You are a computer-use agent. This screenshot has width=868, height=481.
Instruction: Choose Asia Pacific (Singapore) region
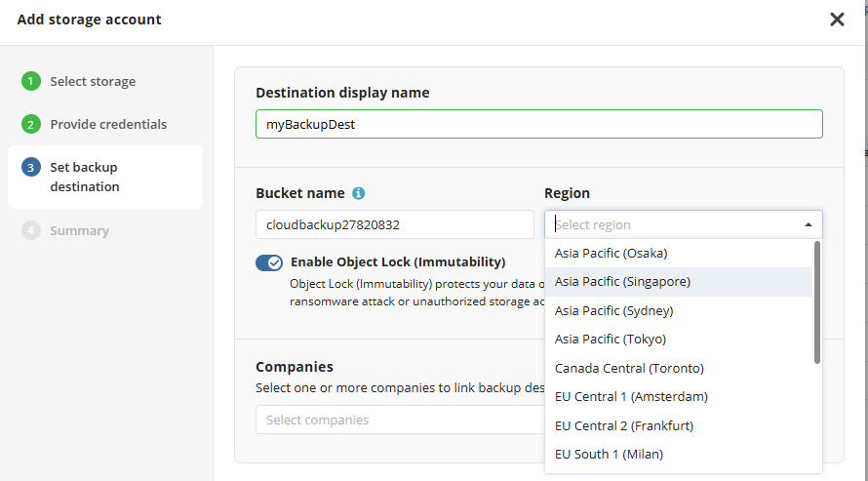point(622,282)
